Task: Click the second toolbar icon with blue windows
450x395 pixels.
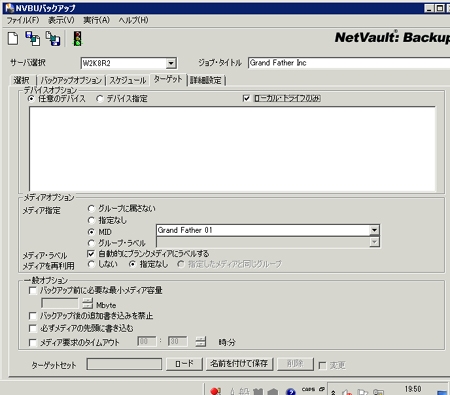Action: tap(33, 38)
